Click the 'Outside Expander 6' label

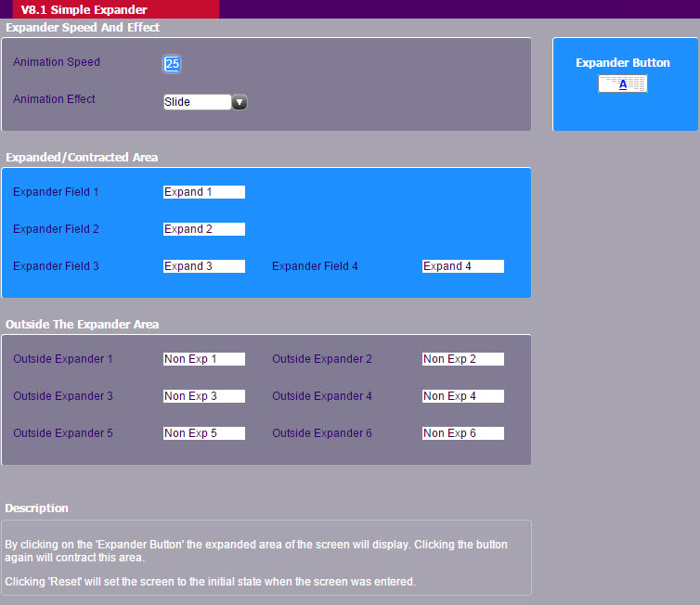[322, 432]
